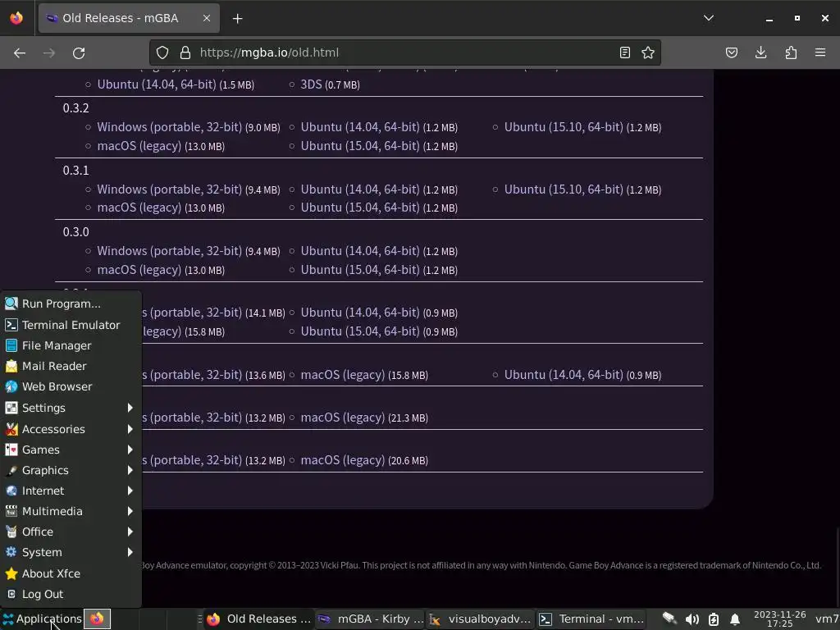Switch to mGBA - Kirby taskbar window
Viewport: 840px width, 630px height.
pyautogui.click(x=370, y=619)
